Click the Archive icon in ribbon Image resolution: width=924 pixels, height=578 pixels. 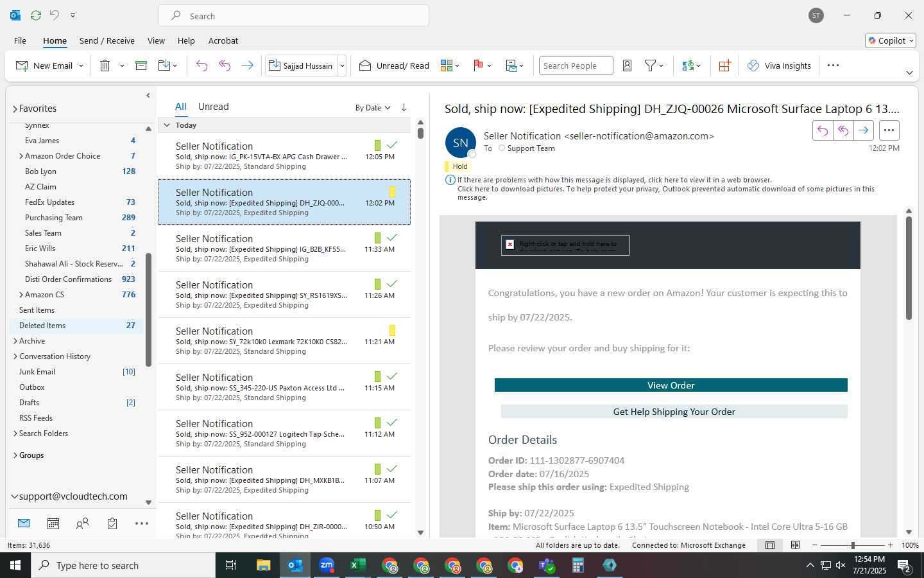[x=141, y=66]
